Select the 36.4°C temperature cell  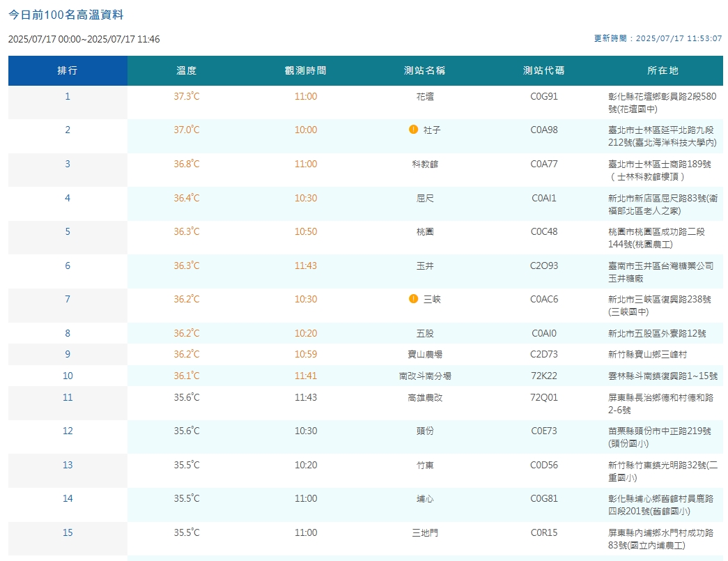(187, 199)
